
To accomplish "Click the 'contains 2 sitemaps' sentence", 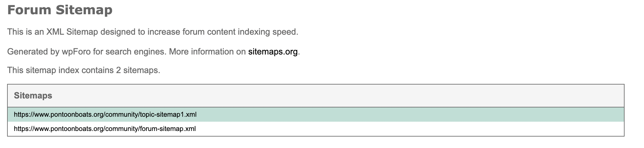I will (84, 70).
